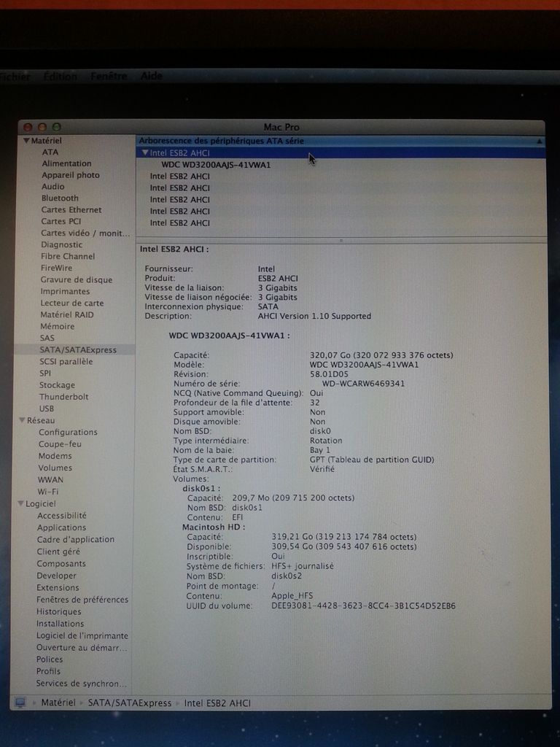The width and height of the screenshot is (560, 747).
Task: Select Ouverture au démarr... in sidebar
Action: click(x=82, y=648)
